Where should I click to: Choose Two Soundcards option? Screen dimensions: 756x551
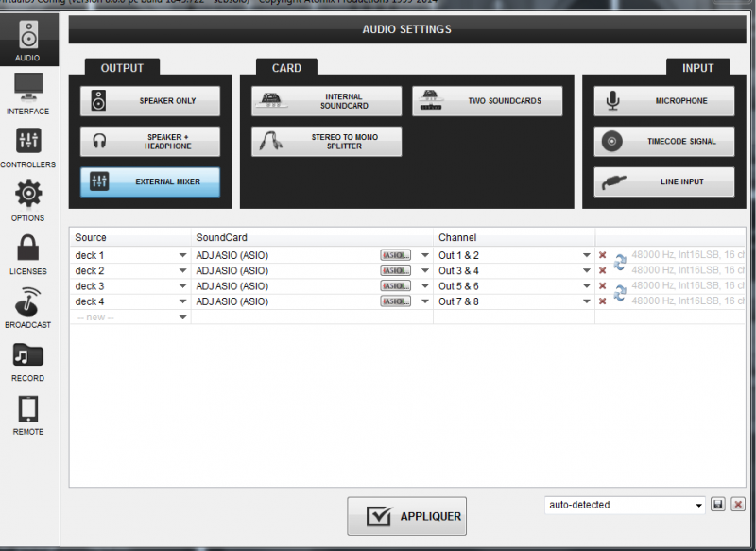coord(487,101)
